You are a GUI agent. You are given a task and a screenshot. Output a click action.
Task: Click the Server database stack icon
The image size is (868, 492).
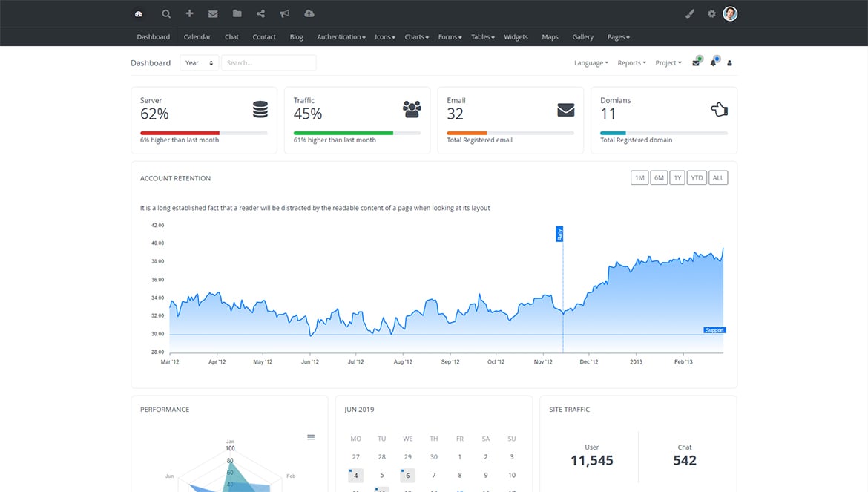pyautogui.click(x=260, y=110)
